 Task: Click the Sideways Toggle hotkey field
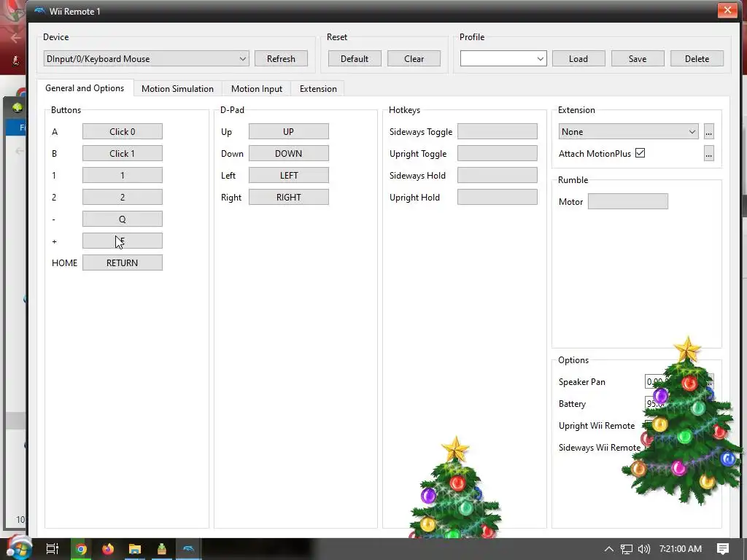point(498,131)
